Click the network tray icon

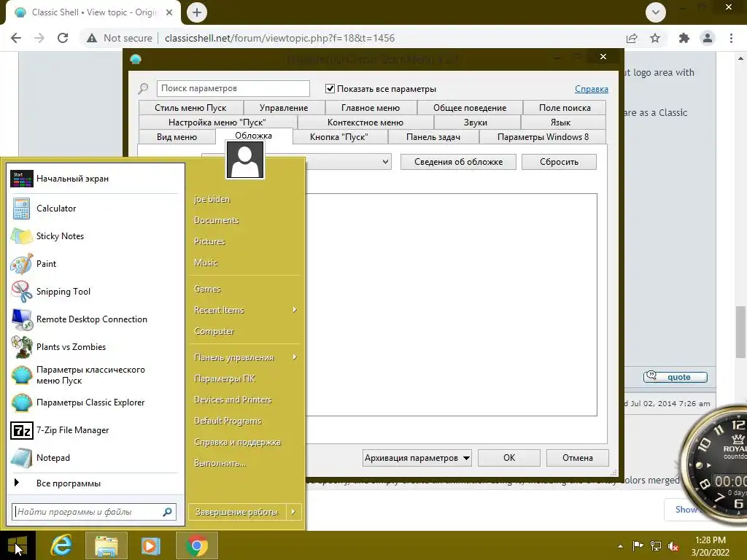click(656, 545)
